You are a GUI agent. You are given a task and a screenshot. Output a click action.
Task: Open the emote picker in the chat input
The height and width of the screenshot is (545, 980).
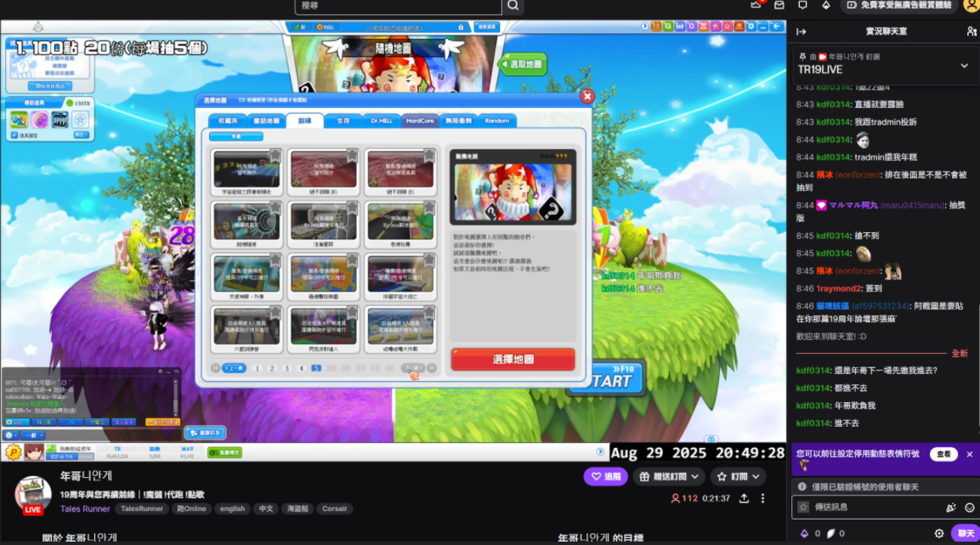click(x=970, y=508)
